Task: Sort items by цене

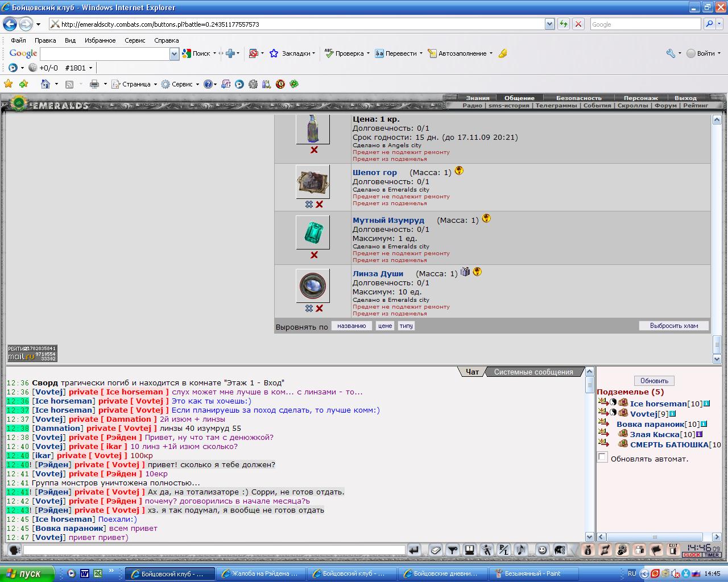Action: [385, 326]
